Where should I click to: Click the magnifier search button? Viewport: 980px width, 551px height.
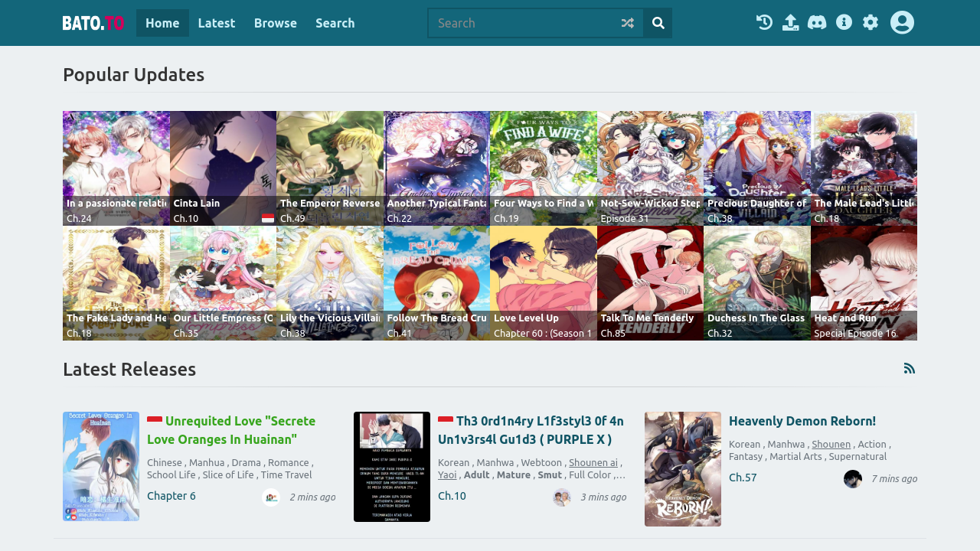coord(658,23)
